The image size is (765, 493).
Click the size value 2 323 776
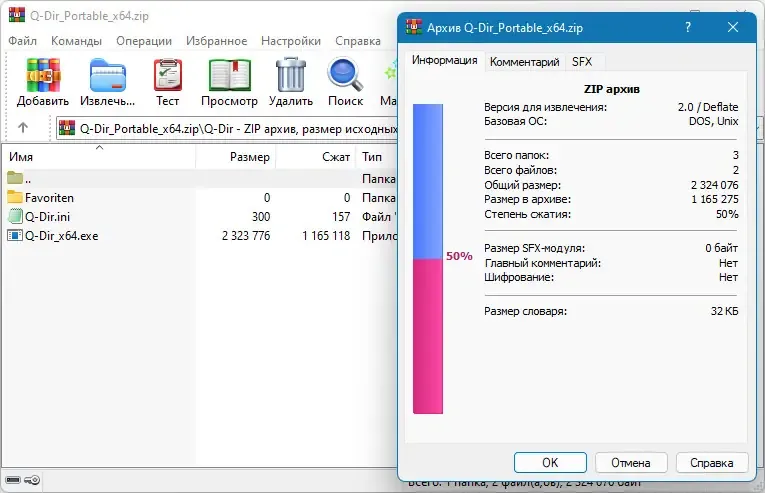(246, 236)
